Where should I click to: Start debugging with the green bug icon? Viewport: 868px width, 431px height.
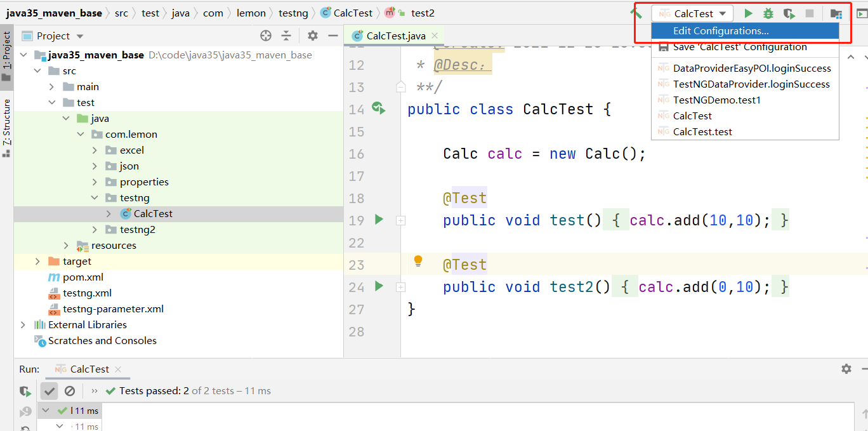point(768,13)
